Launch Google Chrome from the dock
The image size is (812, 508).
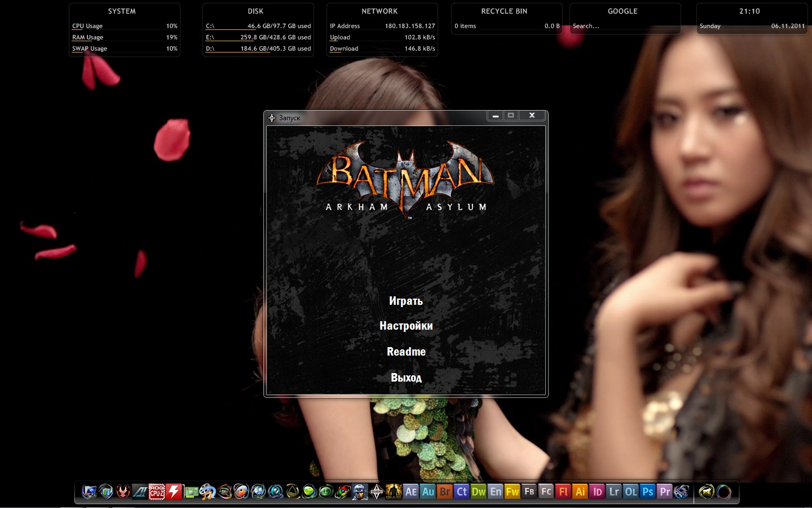pos(343,492)
